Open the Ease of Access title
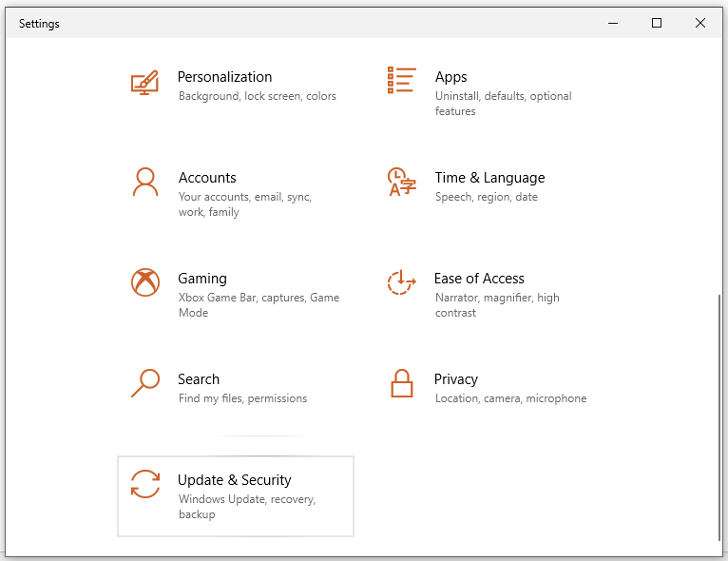This screenshot has height=561, width=728. 479,279
